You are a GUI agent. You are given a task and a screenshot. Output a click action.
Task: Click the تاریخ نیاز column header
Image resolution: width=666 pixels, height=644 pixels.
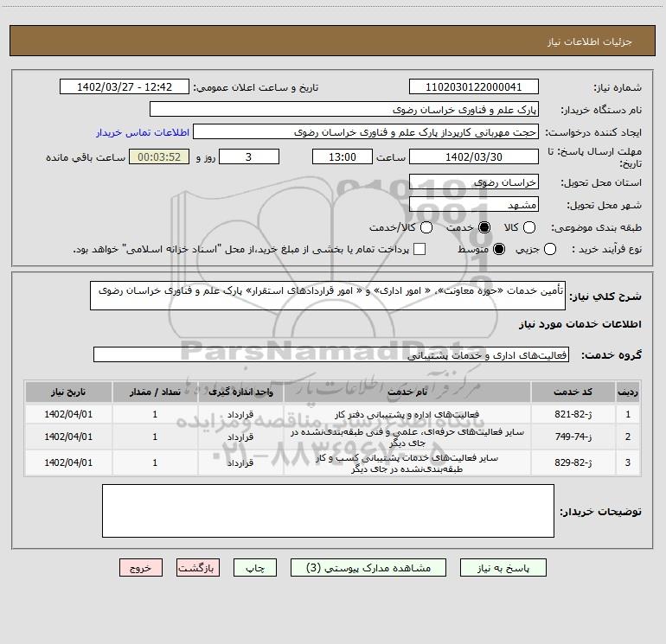pyautogui.click(x=68, y=392)
